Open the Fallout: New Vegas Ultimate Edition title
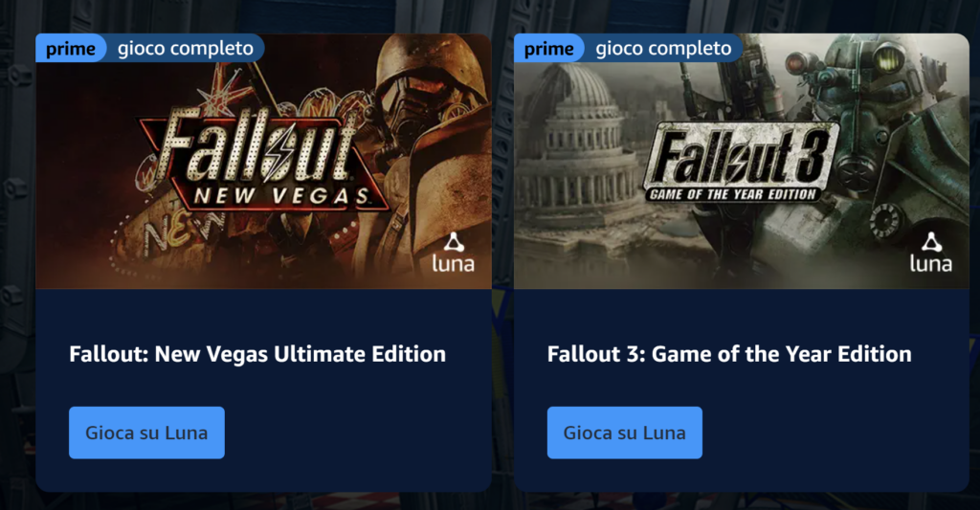This screenshot has height=510, width=980. tap(257, 354)
